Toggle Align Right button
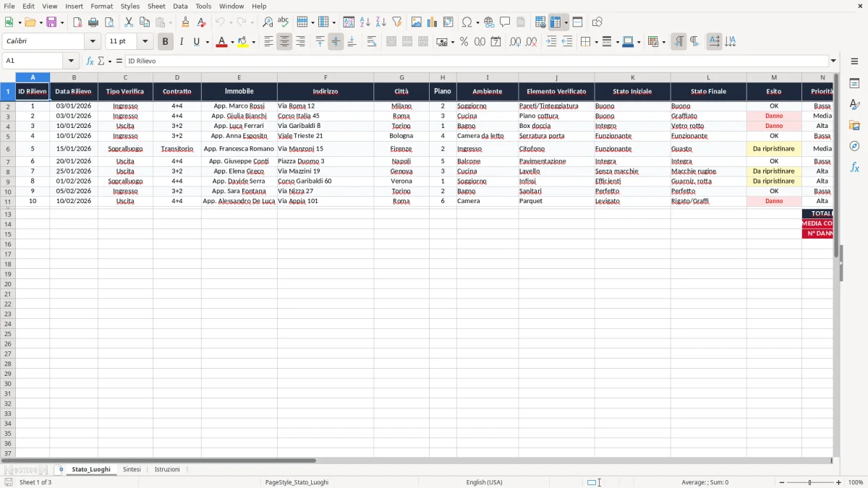This screenshot has height=488, width=868. pos(300,42)
